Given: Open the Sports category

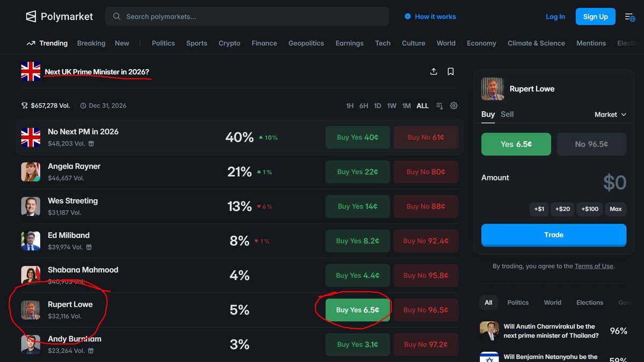Looking at the screenshot, I should tap(196, 43).
